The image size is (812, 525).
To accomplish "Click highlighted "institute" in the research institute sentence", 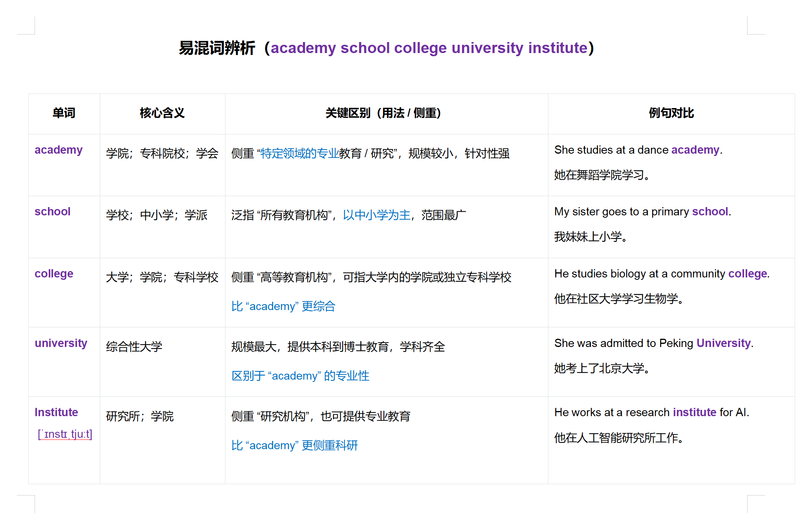I will pos(694,412).
